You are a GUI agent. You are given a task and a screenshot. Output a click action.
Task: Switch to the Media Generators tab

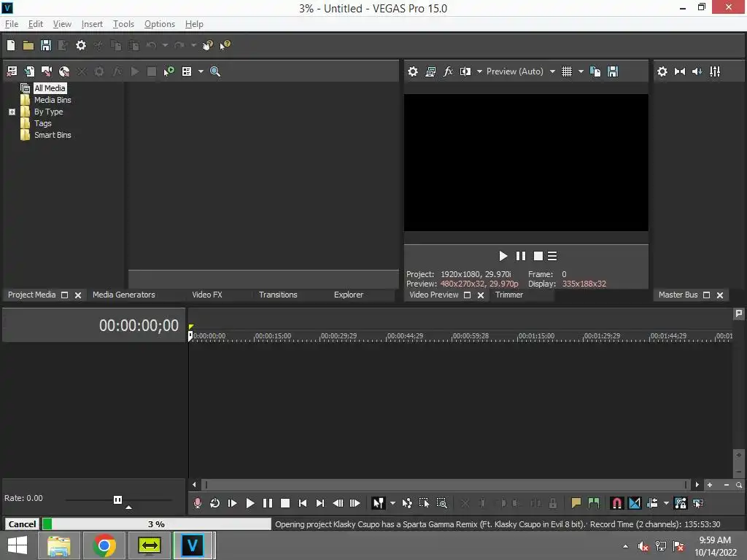[124, 295]
